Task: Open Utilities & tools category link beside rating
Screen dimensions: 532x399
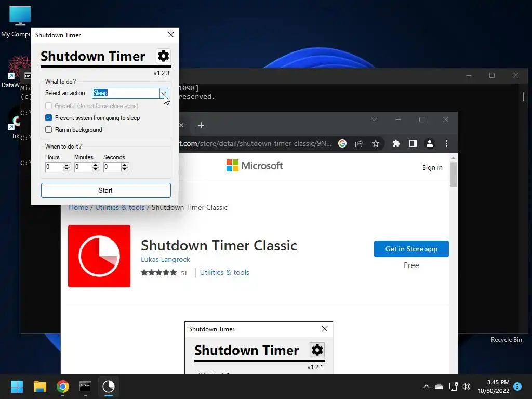Action: pyautogui.click(x=224, y=272)
